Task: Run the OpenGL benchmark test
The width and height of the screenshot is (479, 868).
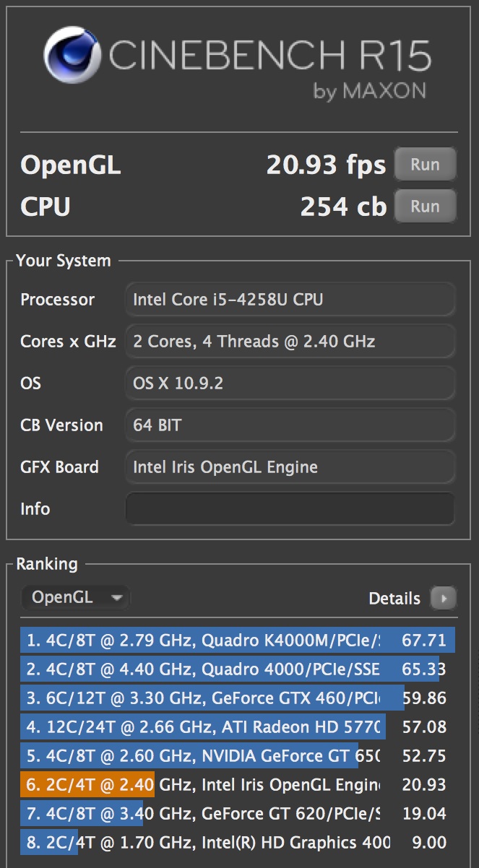Action: (x=425, y=165)
